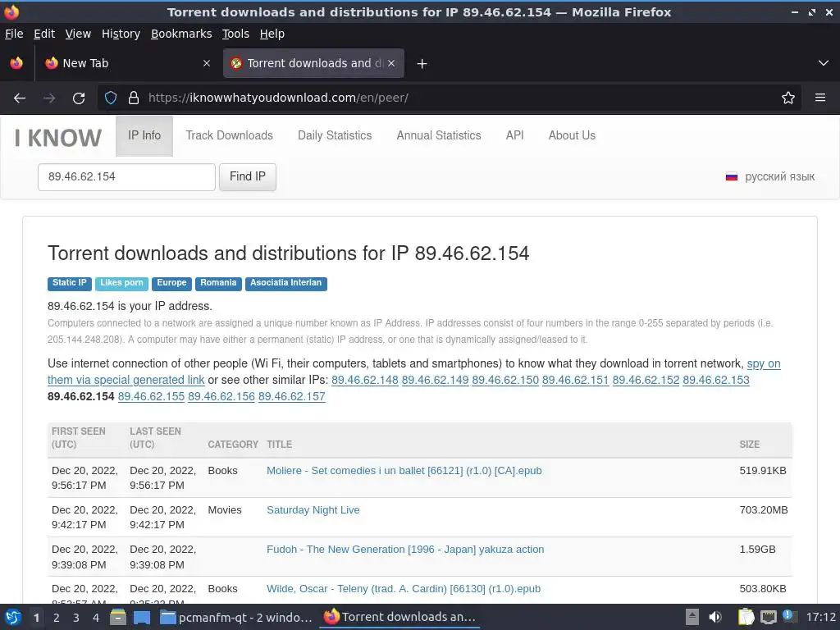The height and width of the screenshot is (630, 840).
Task: Click the Asociatia Interlan tag
Action: point(286,283)
